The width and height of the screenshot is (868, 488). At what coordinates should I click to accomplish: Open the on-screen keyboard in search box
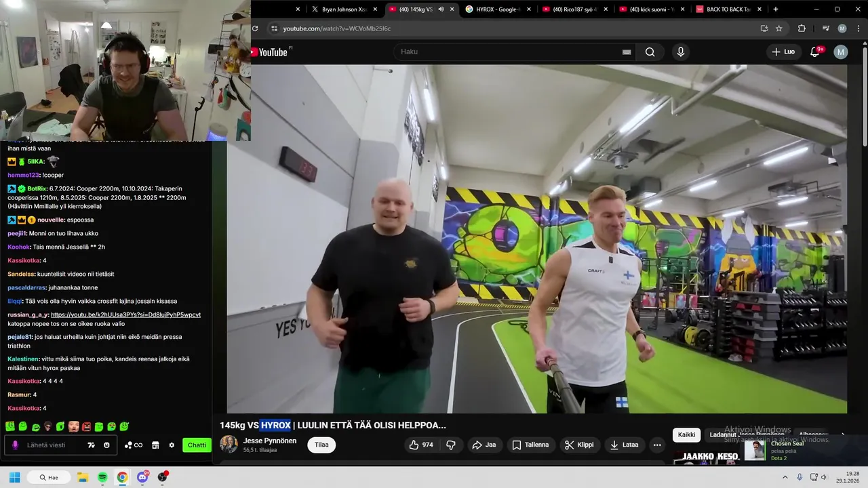[627, 52]
